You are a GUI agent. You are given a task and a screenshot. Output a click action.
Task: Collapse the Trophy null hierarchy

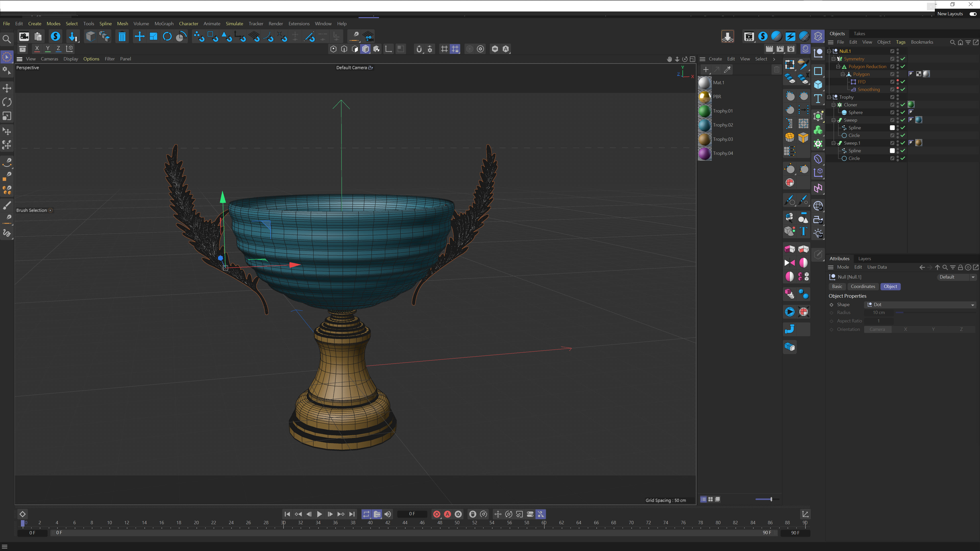(829, 97)
